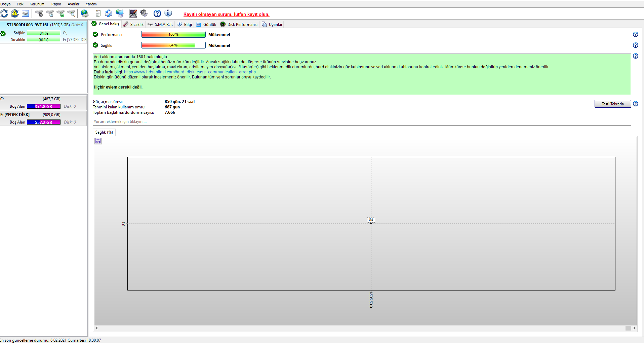The height and width of the screenshot is (343, 644).
Task: Click the blue question mark toolbar icon
Action: [x=157, y=13]
